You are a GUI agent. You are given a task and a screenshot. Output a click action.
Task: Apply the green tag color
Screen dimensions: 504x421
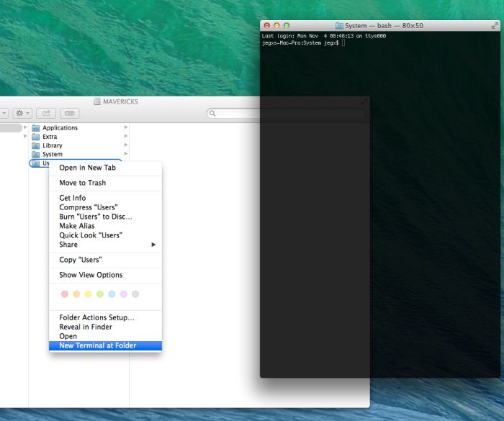(x=100, y=294)
